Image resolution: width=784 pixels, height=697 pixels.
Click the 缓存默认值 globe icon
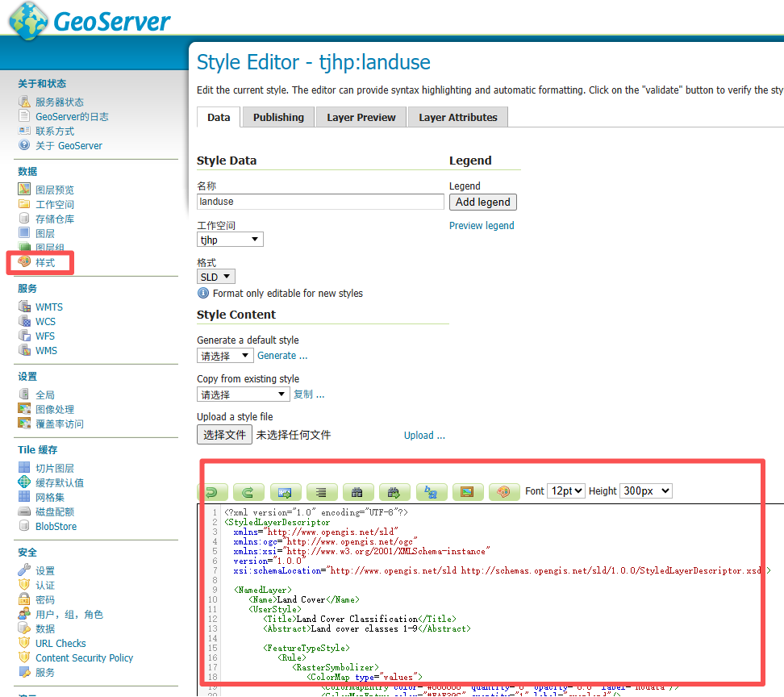point(24,482)
